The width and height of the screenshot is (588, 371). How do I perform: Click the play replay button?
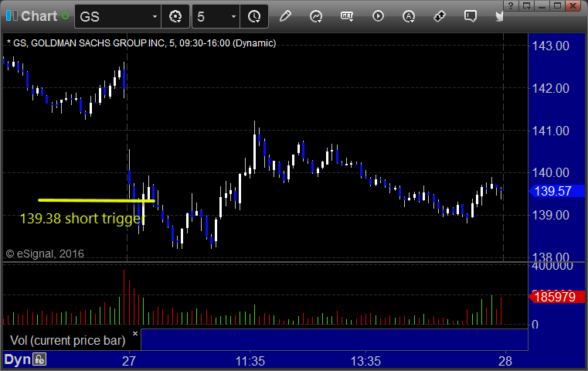[x=378, y=16]
